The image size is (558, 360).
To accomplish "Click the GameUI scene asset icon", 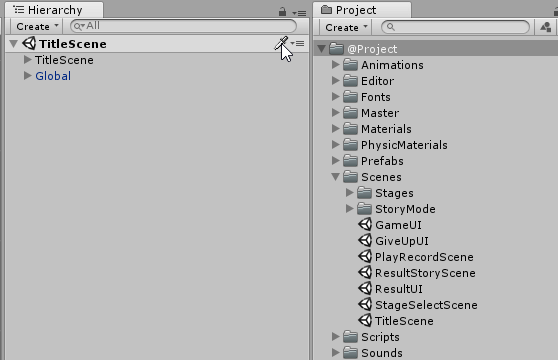I will (x=365, y=224).
